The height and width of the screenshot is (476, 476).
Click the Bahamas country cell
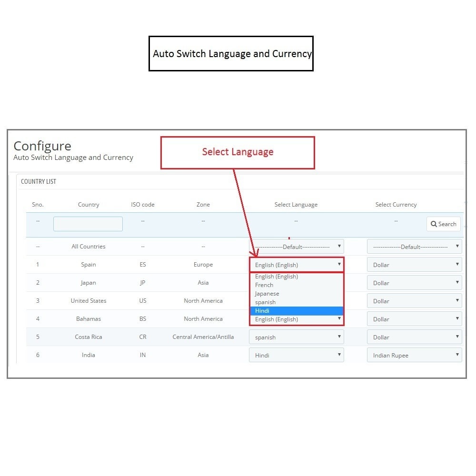pyautogui.click(x=89, y=319)
